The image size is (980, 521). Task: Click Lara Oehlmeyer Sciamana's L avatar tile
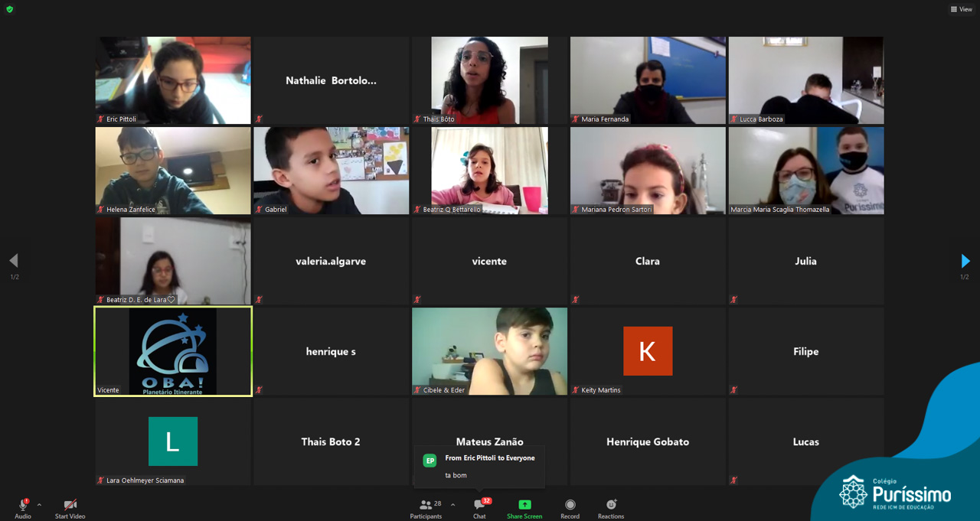pos(173,441)
